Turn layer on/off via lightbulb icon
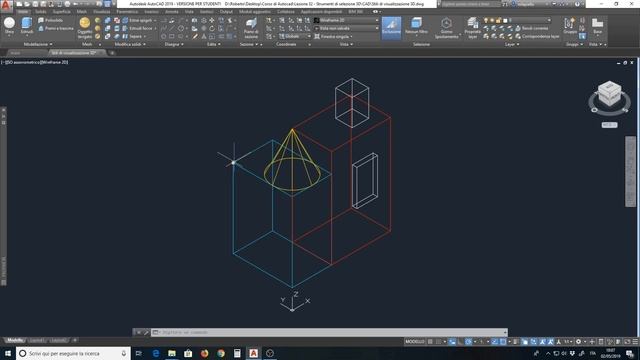The height and width of the screenshot is (360, 640). (486, 20)
